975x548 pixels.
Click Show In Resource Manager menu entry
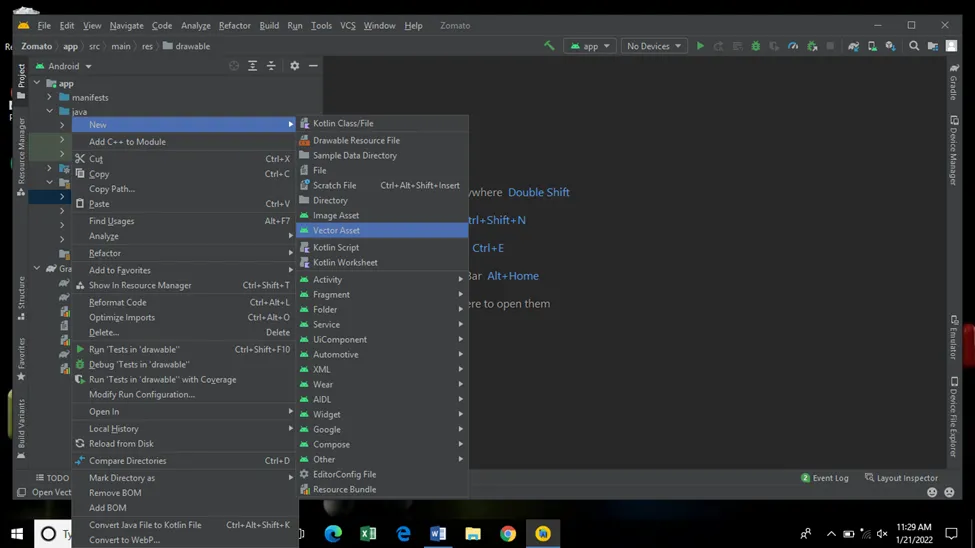pos(140,285)
